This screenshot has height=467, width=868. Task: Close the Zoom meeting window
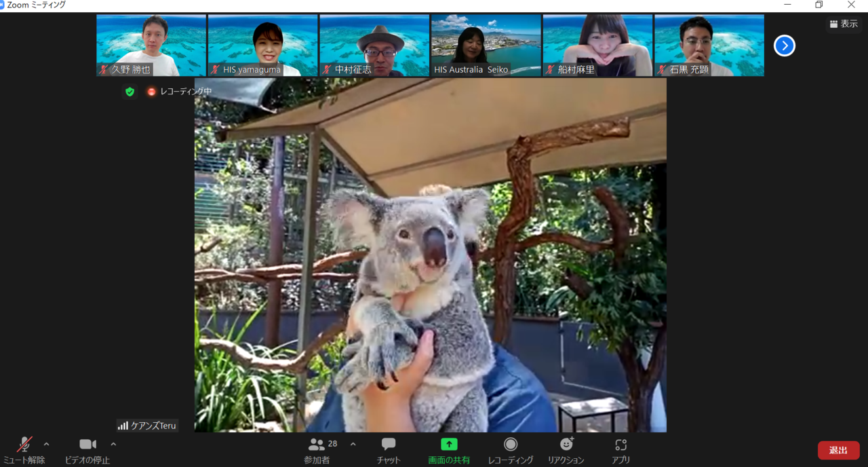(x=851, y=5)
